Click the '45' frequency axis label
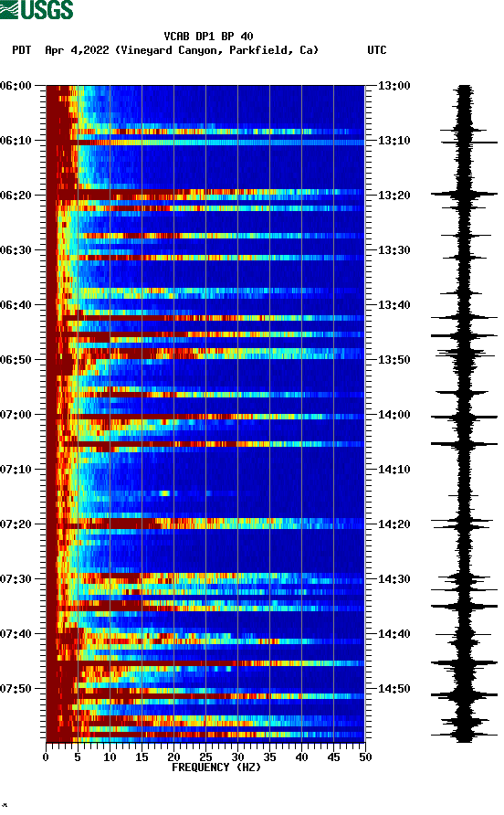 (x=333, y=757)
